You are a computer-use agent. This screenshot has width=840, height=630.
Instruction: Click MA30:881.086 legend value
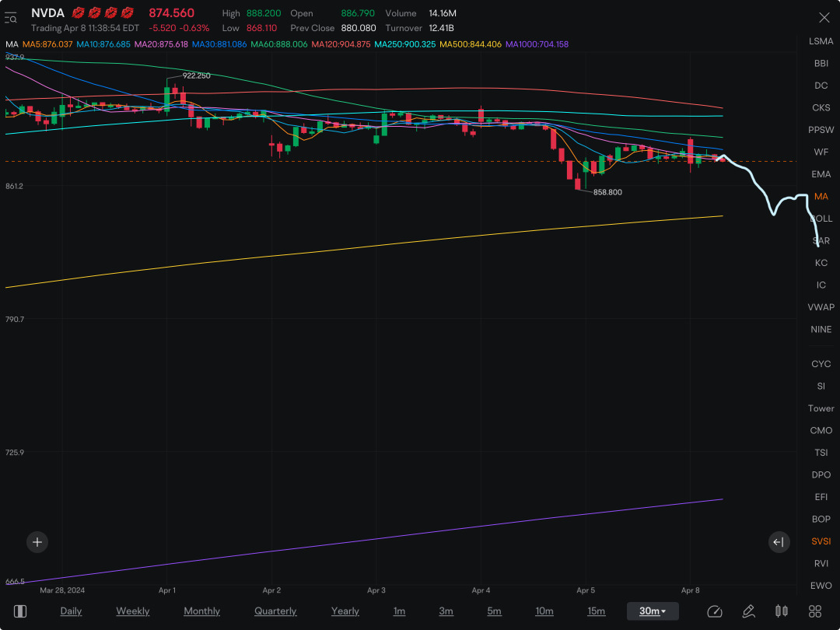click(x=219, y=44)
